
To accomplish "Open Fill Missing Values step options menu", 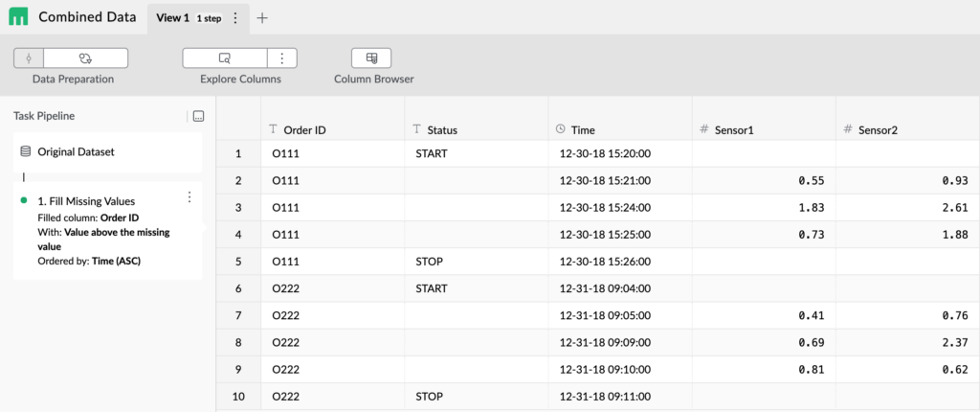I will pos(189,197).
